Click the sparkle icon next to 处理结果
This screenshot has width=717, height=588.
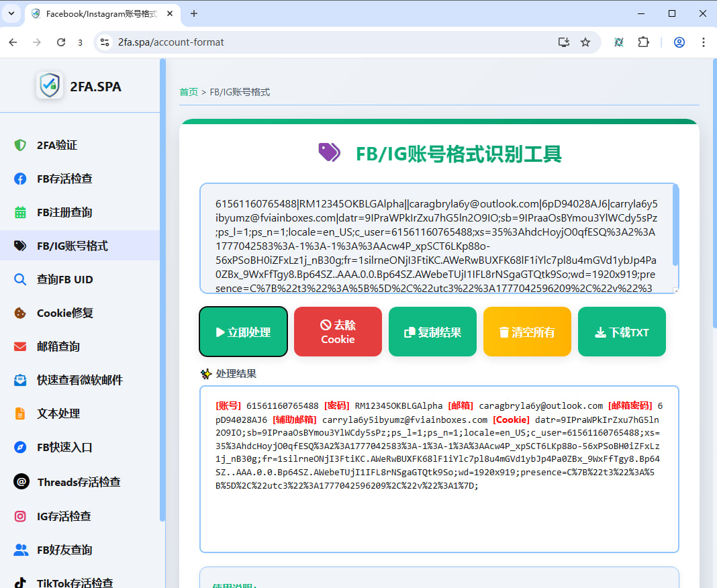click(206, 374)
